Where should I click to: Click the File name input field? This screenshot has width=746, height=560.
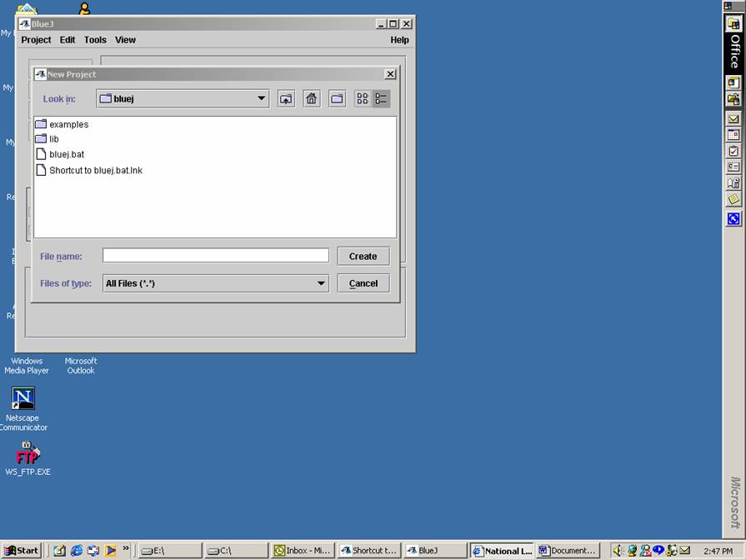point(216,256)
